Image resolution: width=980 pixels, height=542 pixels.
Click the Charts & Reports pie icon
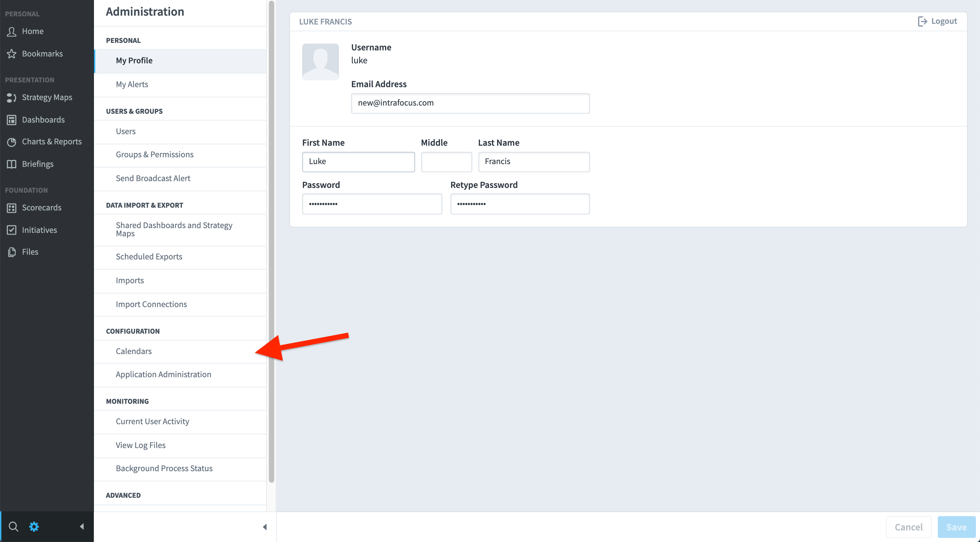12,142
